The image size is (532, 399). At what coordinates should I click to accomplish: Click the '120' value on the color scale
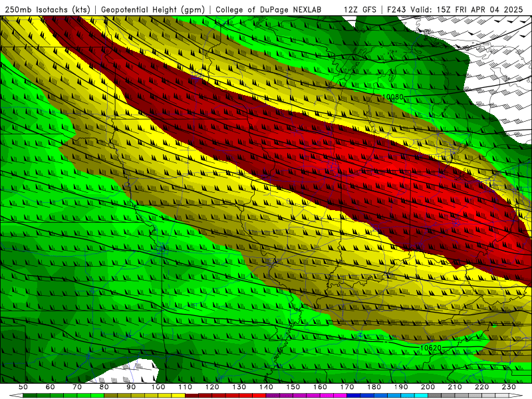pyautogui.click(x=212, y=387)
